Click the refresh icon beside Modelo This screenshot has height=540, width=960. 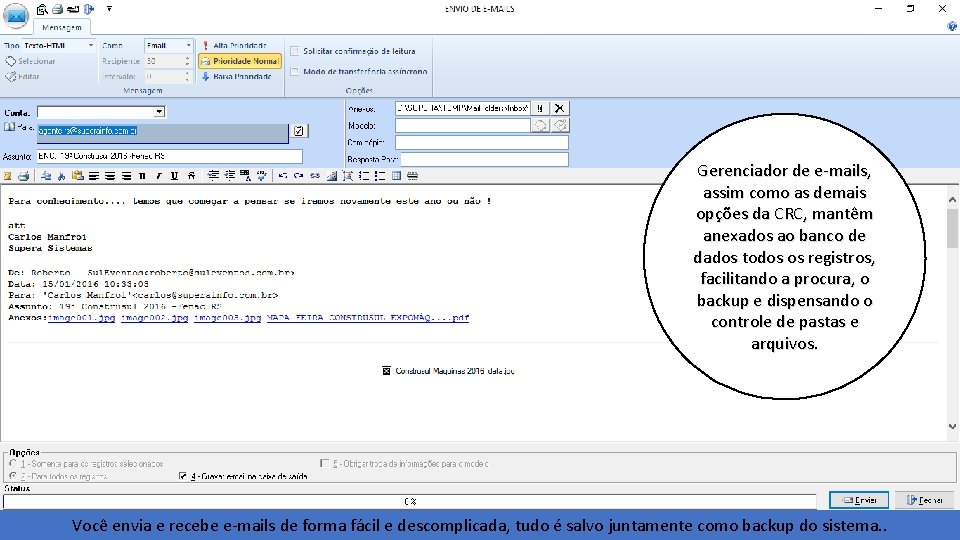pyautogui.click(x=539, y=126)
